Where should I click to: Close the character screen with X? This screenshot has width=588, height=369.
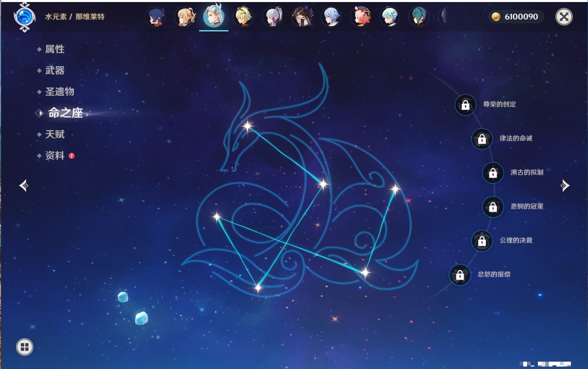[564, 17]
